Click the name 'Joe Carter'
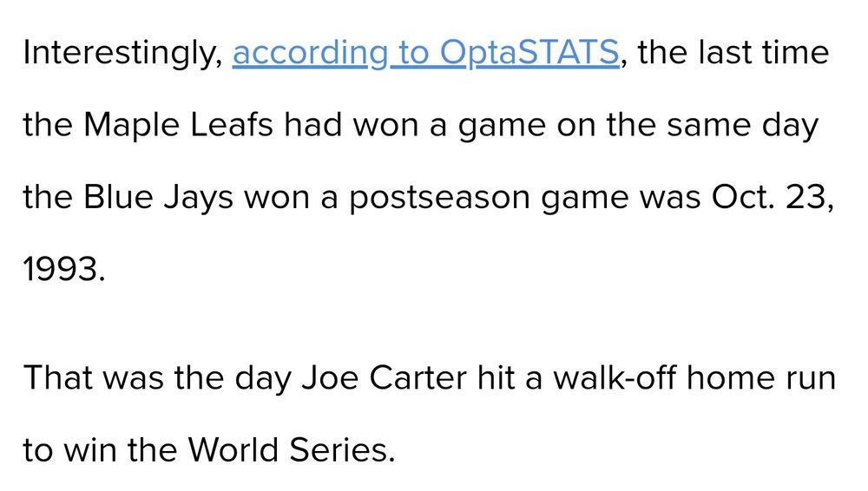Screen dimensions: 868x491 click(385, 378)
